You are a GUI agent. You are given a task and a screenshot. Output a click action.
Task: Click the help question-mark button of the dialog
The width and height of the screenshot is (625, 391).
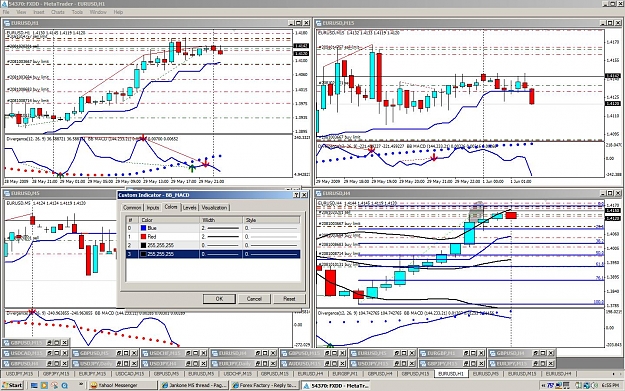(x=296, y=195)
